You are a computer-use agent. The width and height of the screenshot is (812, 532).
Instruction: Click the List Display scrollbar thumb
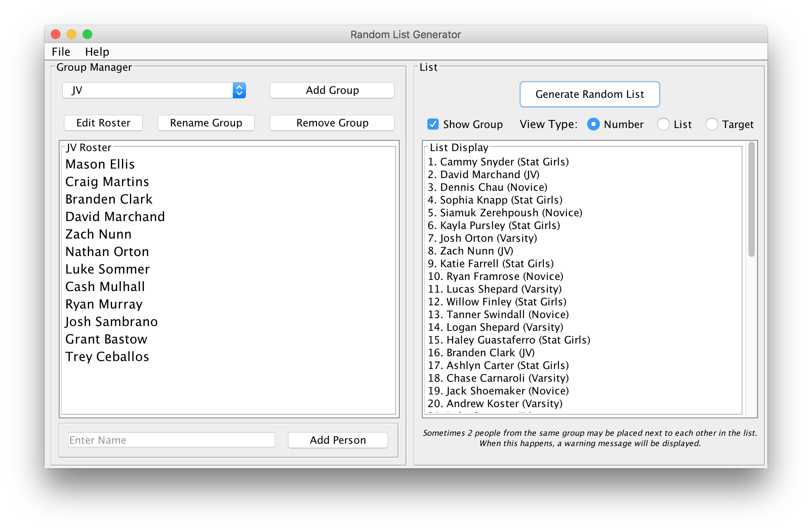pyautogui.click(x=751, y=200)
